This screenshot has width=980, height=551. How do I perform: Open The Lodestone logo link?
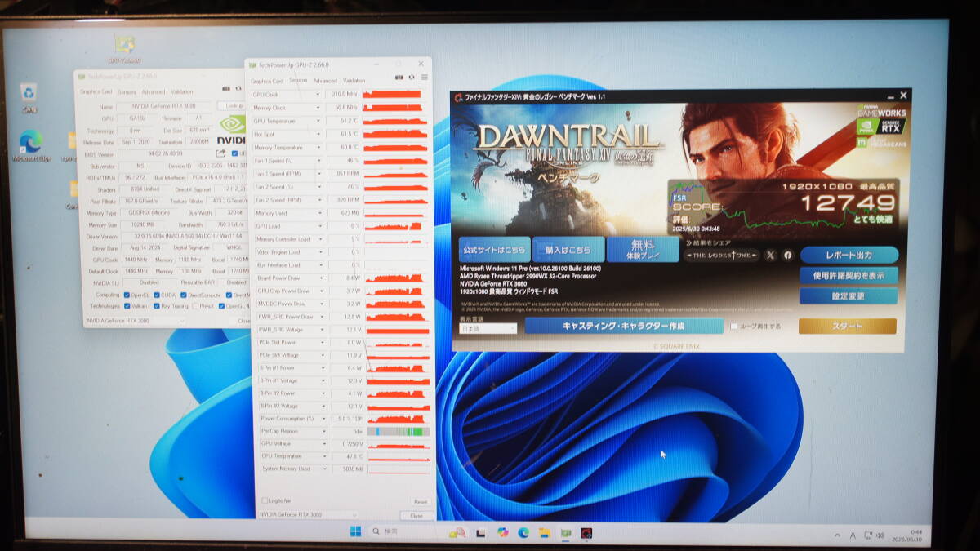720,256
